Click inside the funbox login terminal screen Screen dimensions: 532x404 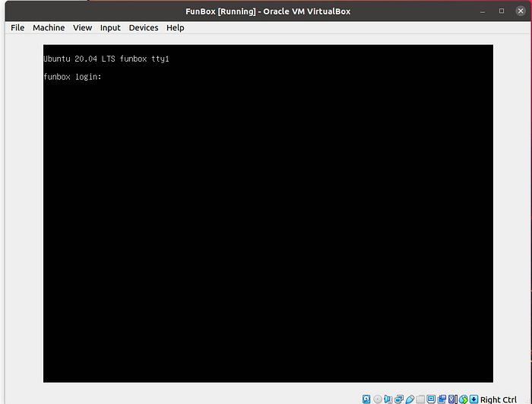[268, 213]
